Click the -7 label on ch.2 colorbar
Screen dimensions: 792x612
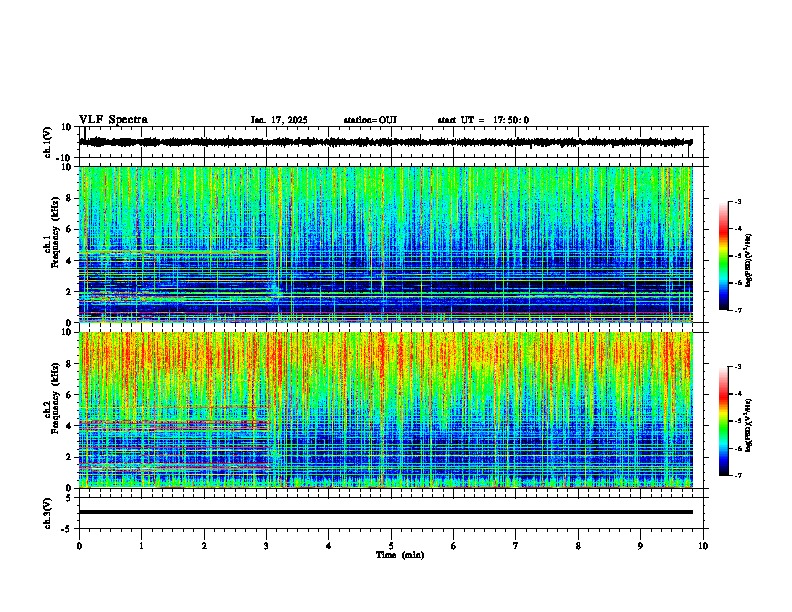(737, 476)
